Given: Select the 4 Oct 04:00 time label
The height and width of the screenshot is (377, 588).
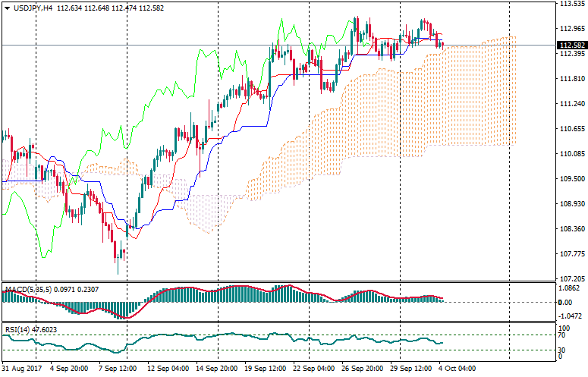Looking at the screenshot, I should pyautogui.click(x=458, y=368).
